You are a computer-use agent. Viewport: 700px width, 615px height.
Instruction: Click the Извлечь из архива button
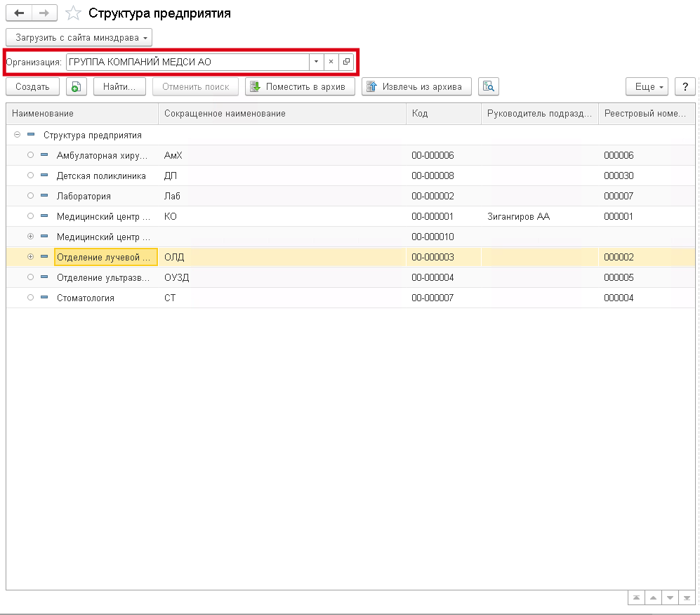click(x=416, y=86)
